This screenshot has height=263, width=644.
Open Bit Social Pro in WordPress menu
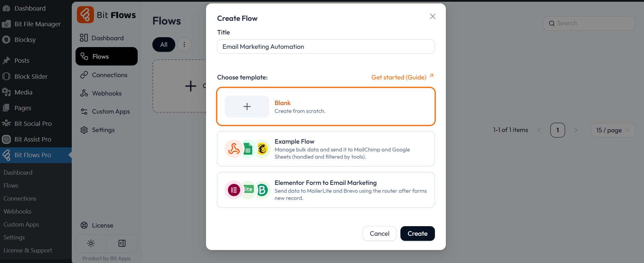pyautogui.click(x=33, y=123)
